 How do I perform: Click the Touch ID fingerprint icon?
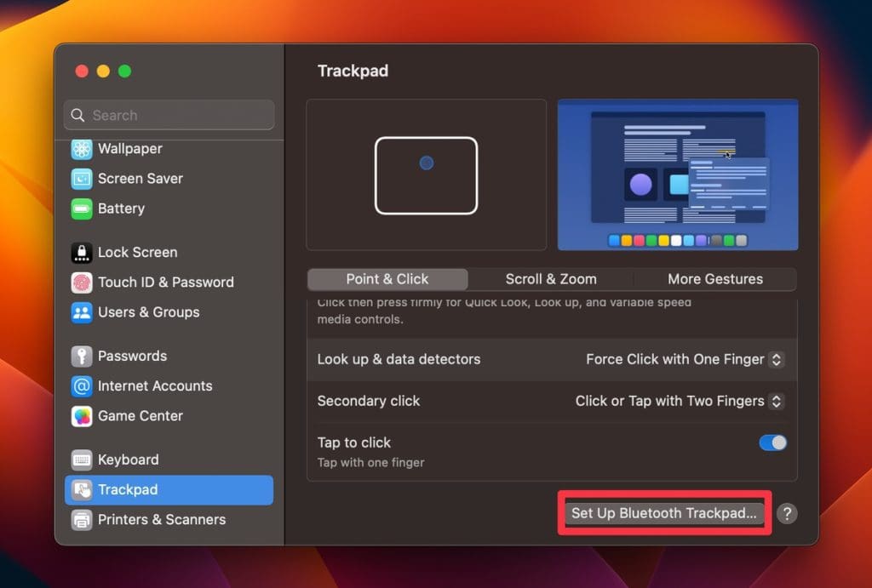pyautogui.click(x=82, y=283)
